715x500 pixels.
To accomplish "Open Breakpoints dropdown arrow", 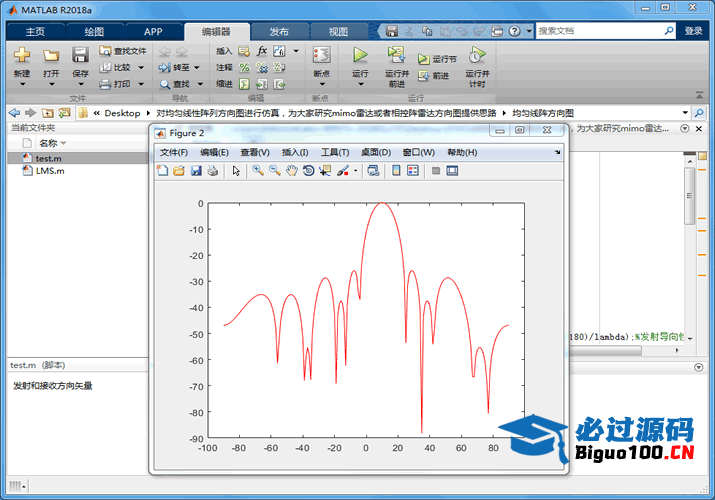I will click(321, 84).
